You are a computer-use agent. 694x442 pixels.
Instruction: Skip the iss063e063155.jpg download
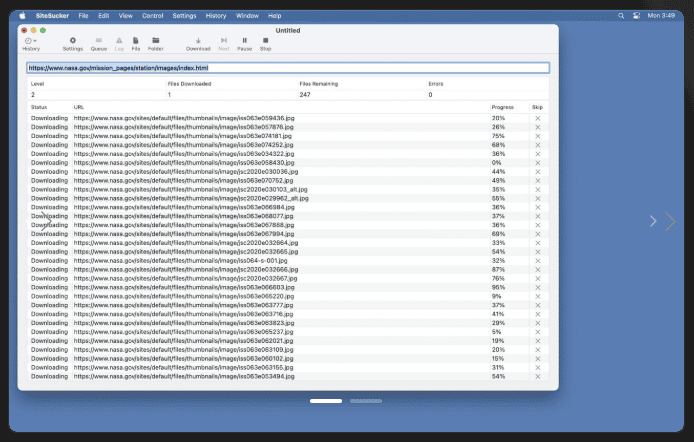tap(538, 368)
